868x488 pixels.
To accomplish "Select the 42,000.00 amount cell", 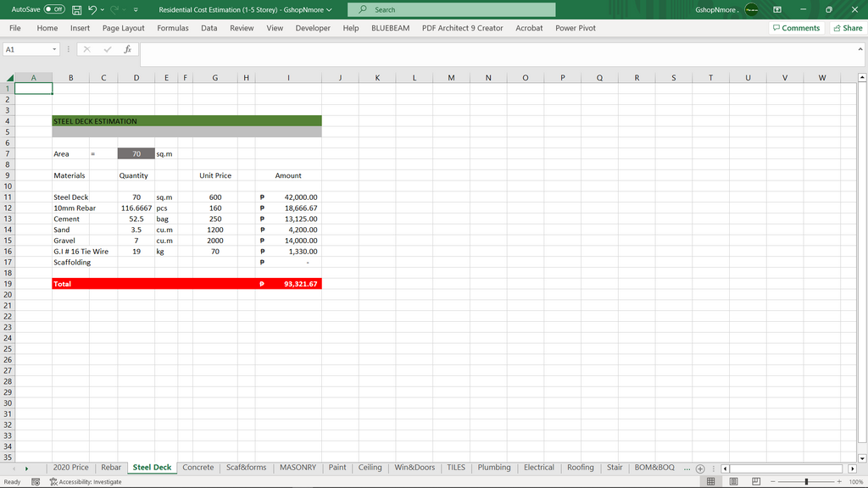I will (x=288, y=197).
